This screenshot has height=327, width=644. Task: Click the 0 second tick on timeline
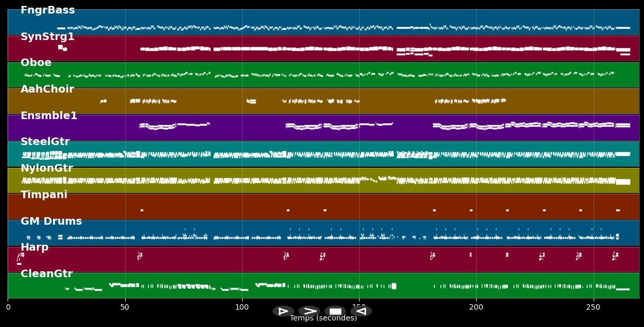pos(8,307)
